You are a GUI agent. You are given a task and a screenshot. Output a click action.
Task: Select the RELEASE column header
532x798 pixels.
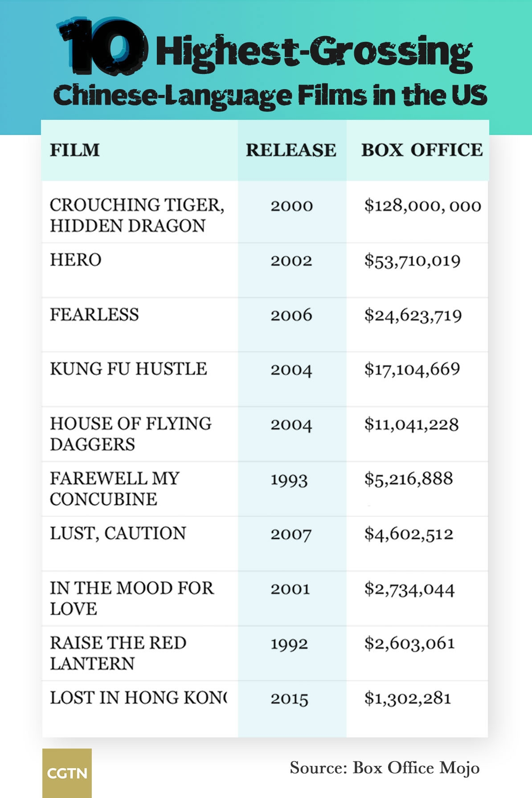point(291,150)
